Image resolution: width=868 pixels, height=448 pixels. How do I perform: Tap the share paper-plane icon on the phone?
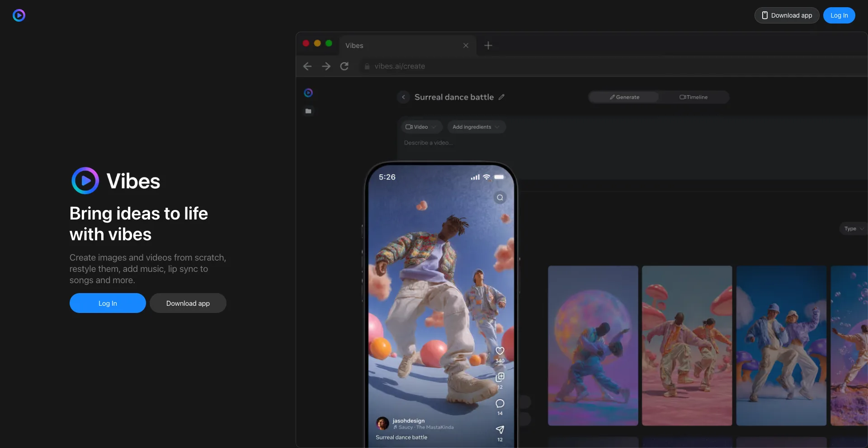coord(500,429)
